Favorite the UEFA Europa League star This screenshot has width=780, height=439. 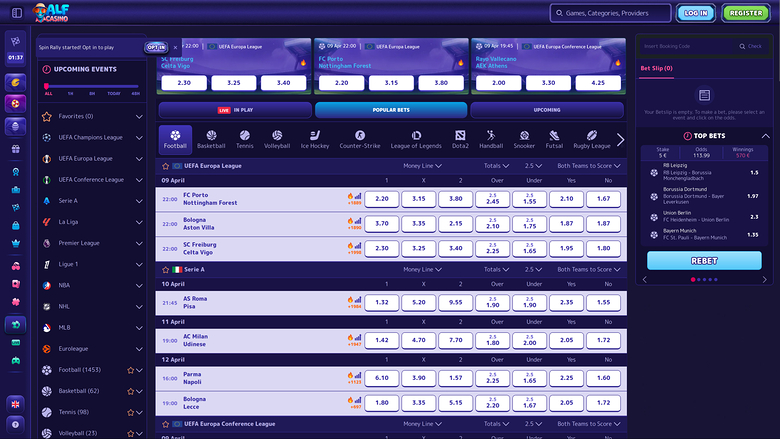(166, 166)
